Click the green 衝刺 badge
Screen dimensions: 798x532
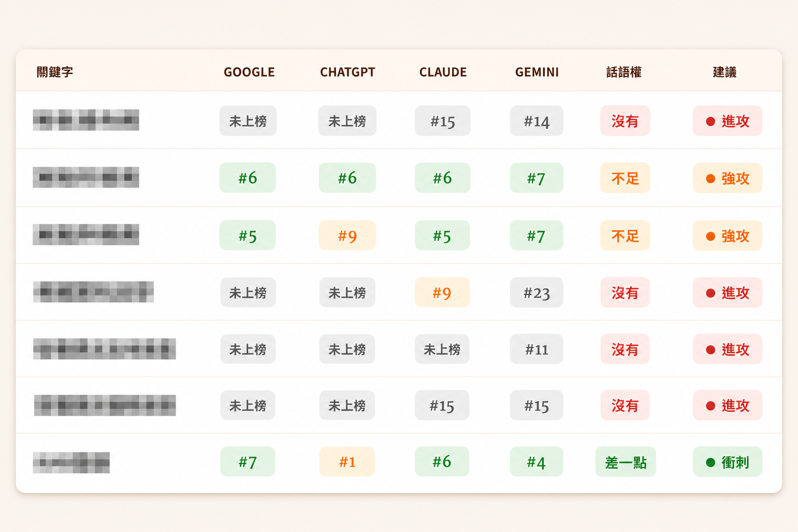click(727, 462)
